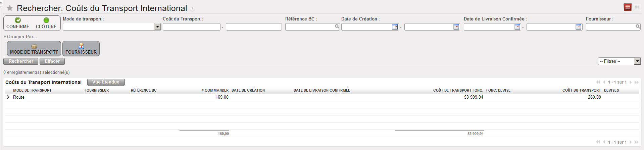Click the 169,00 total in the footer
Screen dimensions: 644x150
[x=223, y=134]
